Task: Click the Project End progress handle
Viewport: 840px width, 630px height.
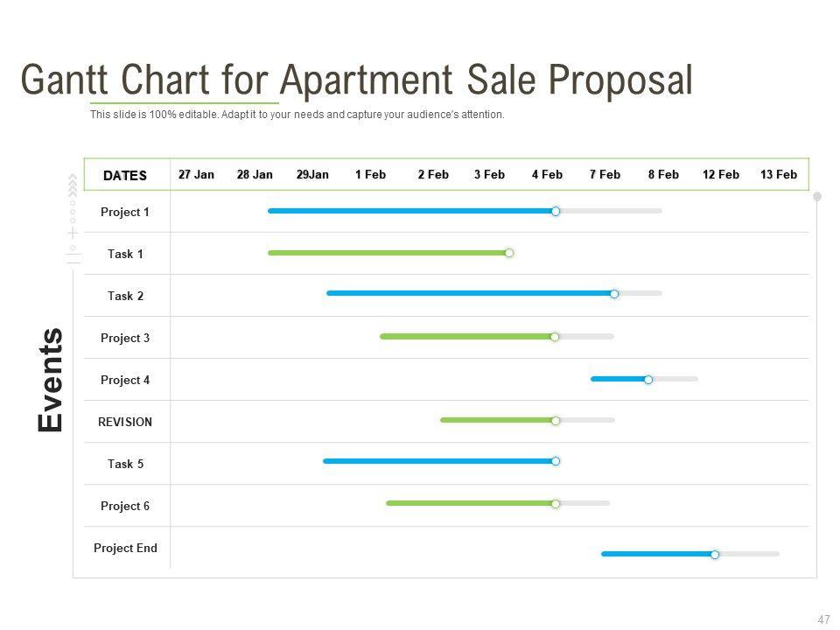Action: click(x=715, y=554)
